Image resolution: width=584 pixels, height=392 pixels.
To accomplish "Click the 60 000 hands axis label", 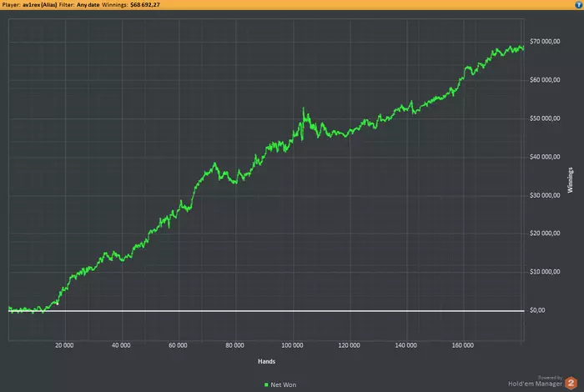I will 178,345.
